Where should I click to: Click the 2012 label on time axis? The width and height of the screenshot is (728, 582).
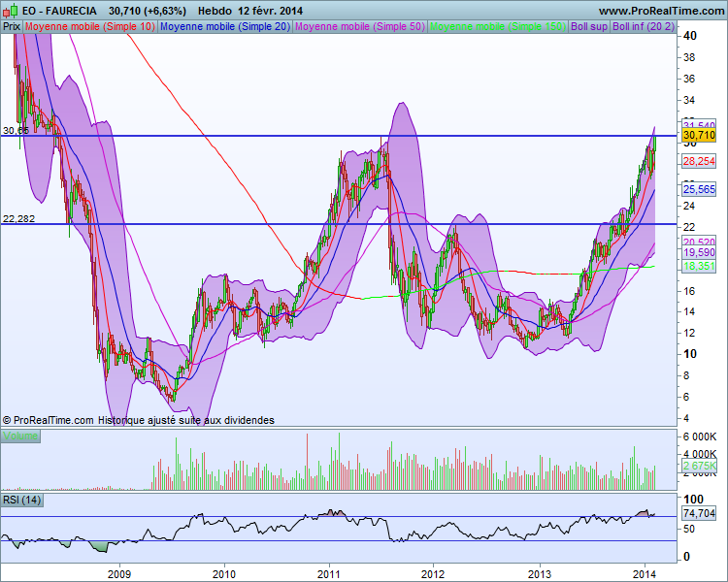click(433, 574)
